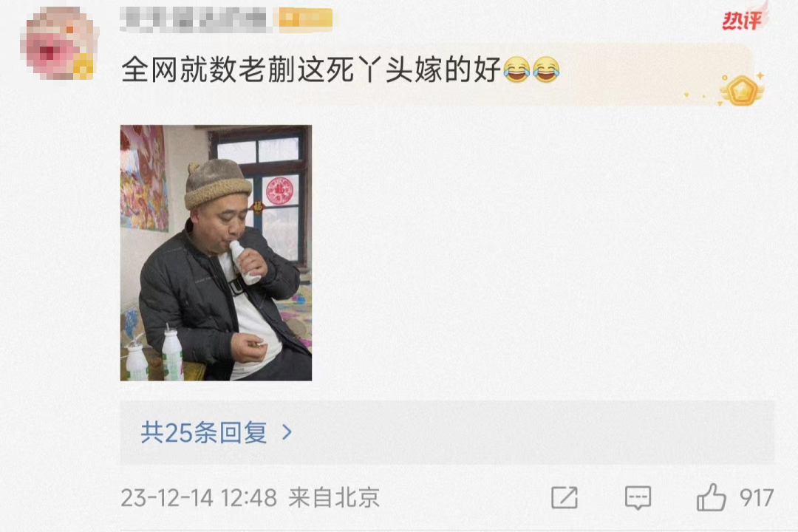Click the verification badge on avatar
798x532 pixels.
coord(84,68)
